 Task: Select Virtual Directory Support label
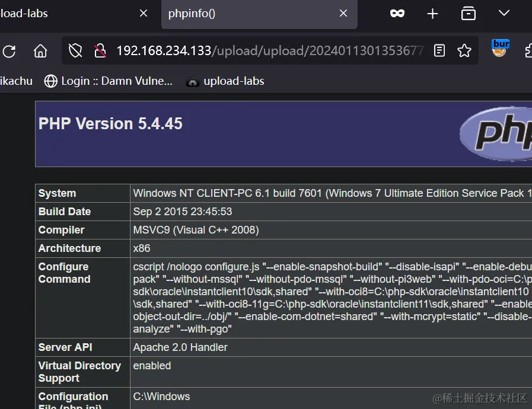(79, 372)
